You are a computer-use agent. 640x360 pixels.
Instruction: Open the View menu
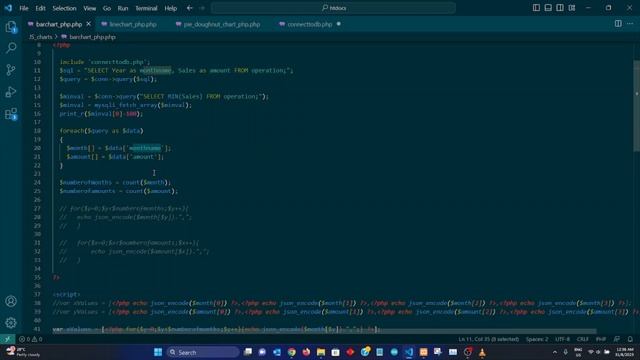pyautogui.click(x=90, y=8)
